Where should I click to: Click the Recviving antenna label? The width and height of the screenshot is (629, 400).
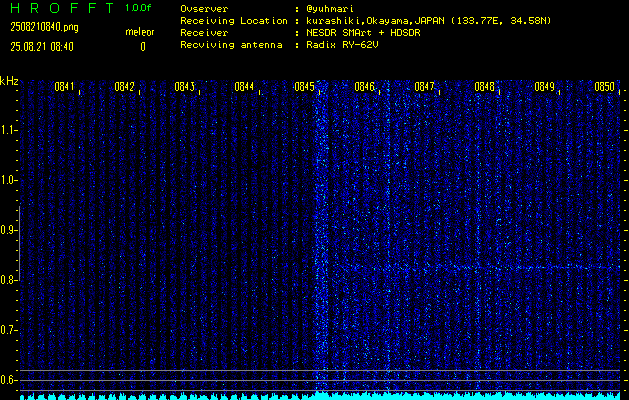[231, 45]
